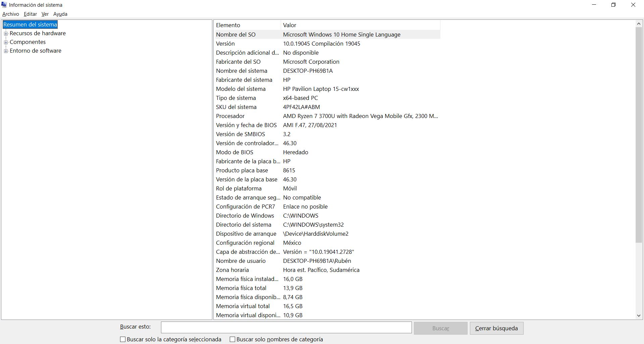644x344 pixels.
Task: Select the Dispositivo de arranque row
Action: pyautogui.click(x=327, y=234)
